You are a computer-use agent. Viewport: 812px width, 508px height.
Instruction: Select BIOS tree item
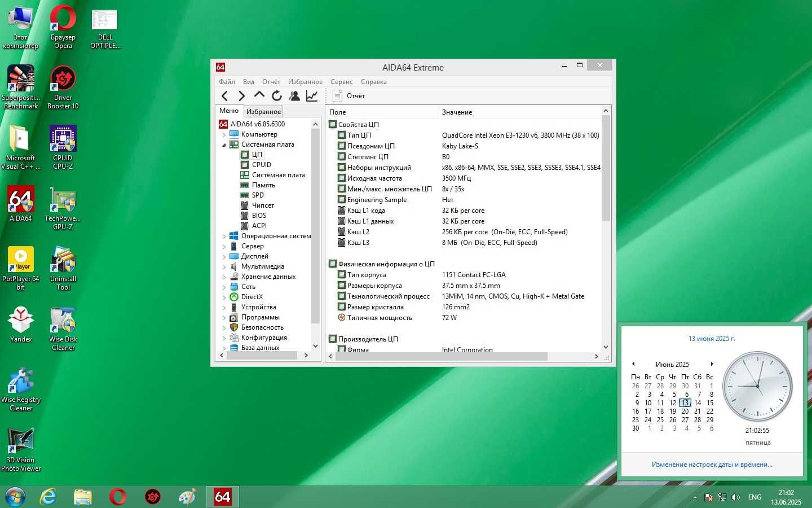pyautogui.click(x=259, y=216)
